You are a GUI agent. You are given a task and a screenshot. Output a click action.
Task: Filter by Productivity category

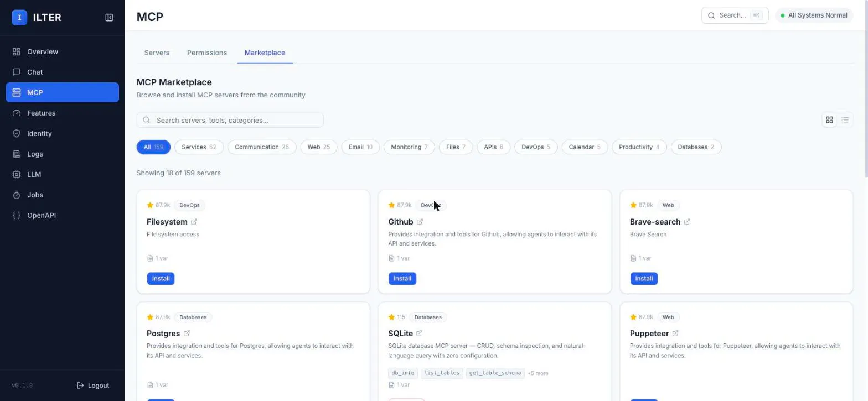(x=639, y=147)
